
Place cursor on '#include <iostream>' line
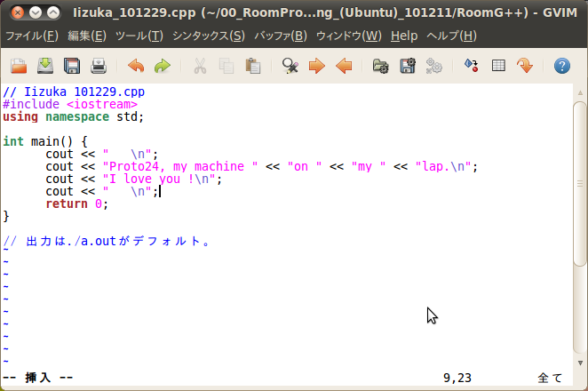point(70,104)
